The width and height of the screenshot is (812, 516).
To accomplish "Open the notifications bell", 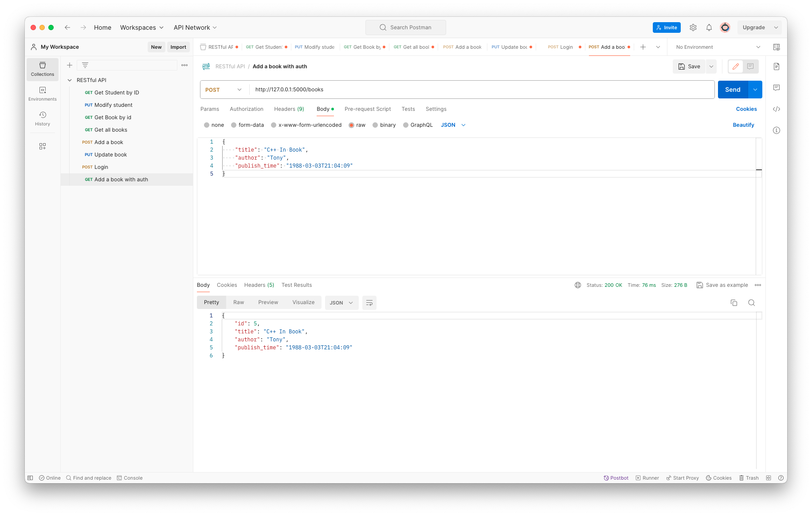I will tap(709, 27).
